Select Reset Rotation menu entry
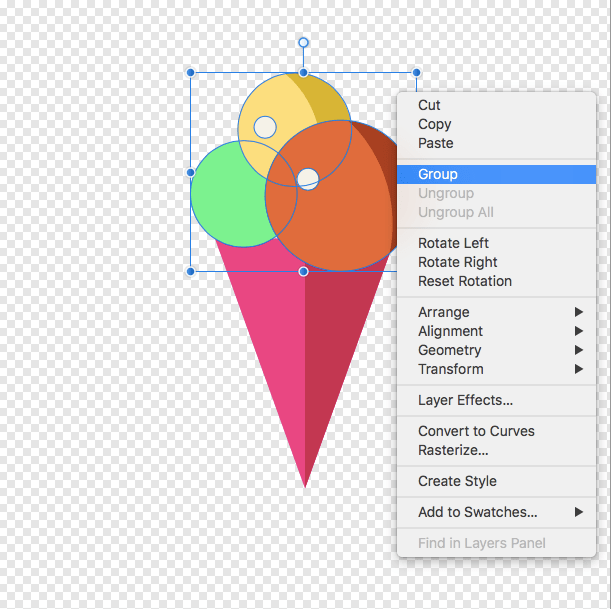Screen dimensions: 611x609 (x=464, y=281)
